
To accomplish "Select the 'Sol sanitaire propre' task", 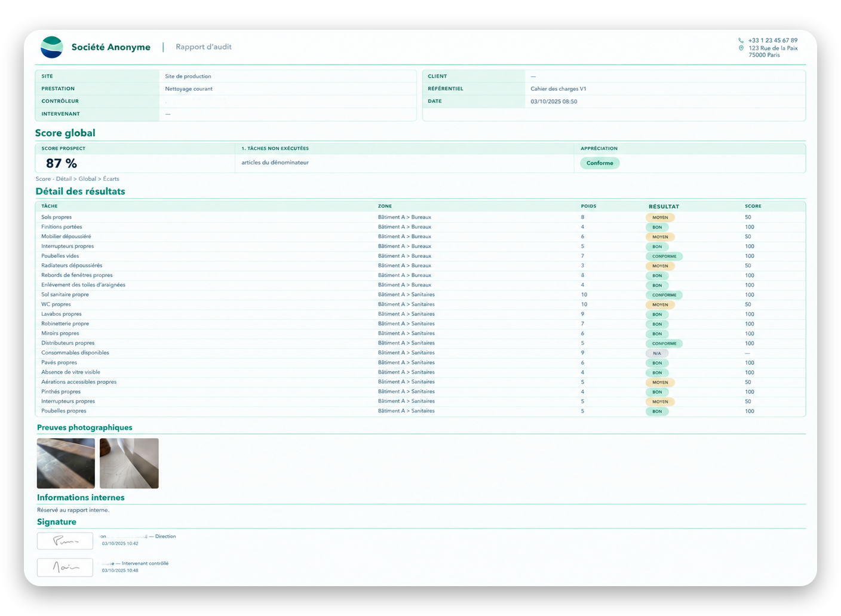I will click(x=65, y=294).
